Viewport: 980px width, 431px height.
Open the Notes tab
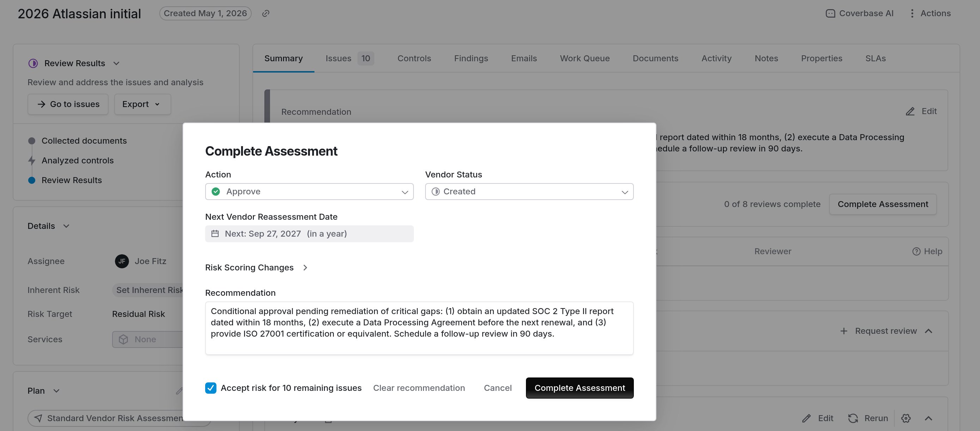point(766,58)
